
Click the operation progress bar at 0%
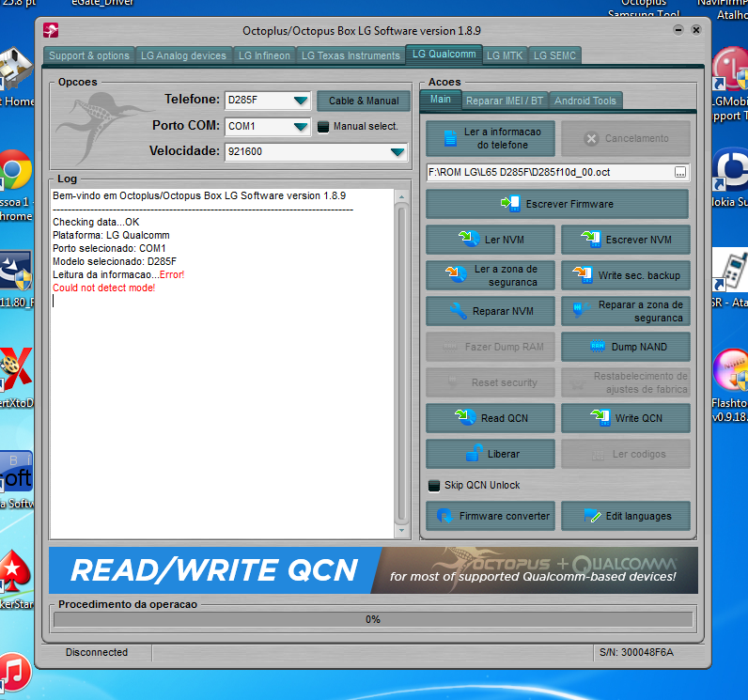[373, 619]
